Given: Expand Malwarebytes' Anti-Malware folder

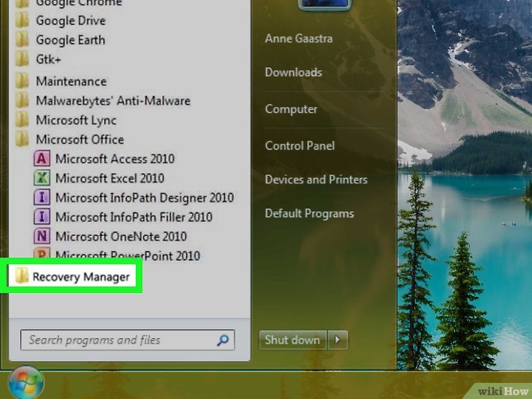Looking at the screenshot, I should coord(103,101).
